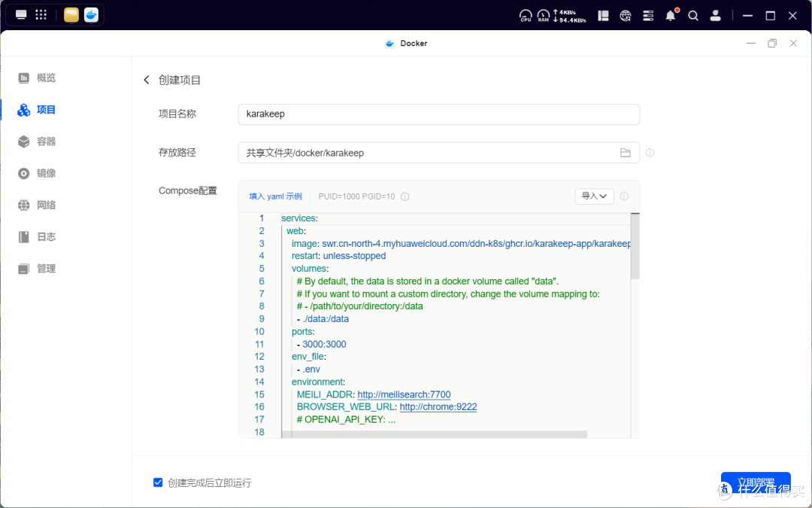Image resolution: width=812 pixels, height=508 pixels.
Task: Open the user account icon in top bar
Action: (x=716, y=15)
